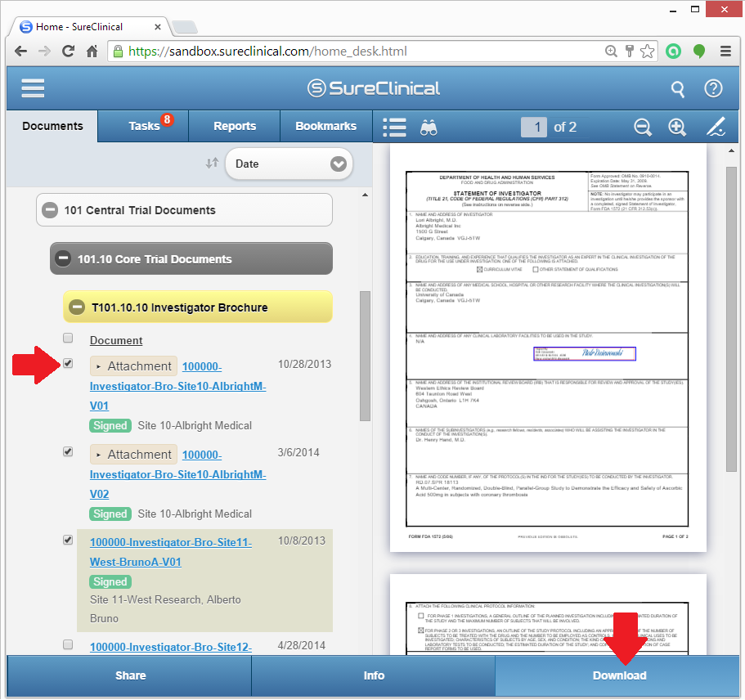Click the document list scrollbar thumb
The height and width of the screenshot is (700, 745).
[x=365, y=356]
